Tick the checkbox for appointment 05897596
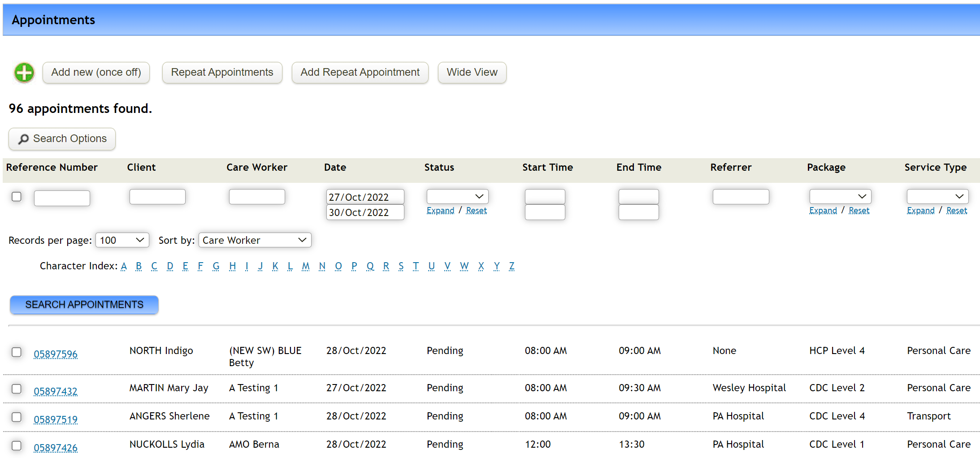 [x=17, y=352]
